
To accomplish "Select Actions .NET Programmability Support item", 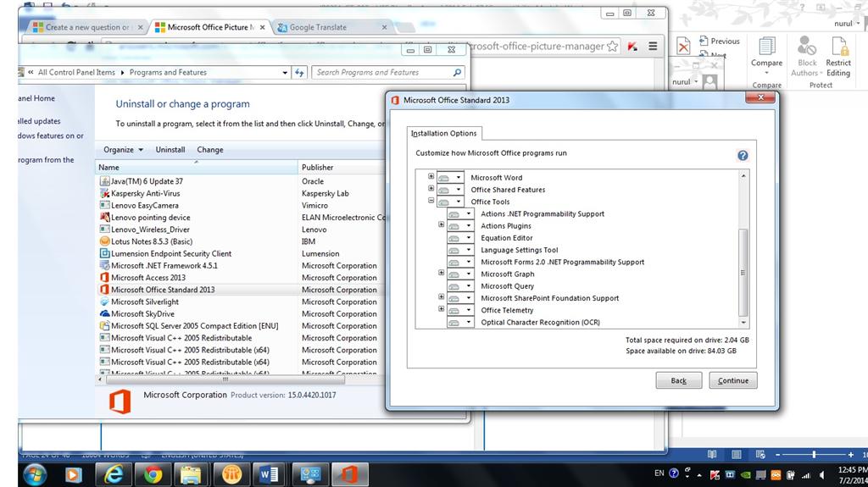I will (542, 214).
